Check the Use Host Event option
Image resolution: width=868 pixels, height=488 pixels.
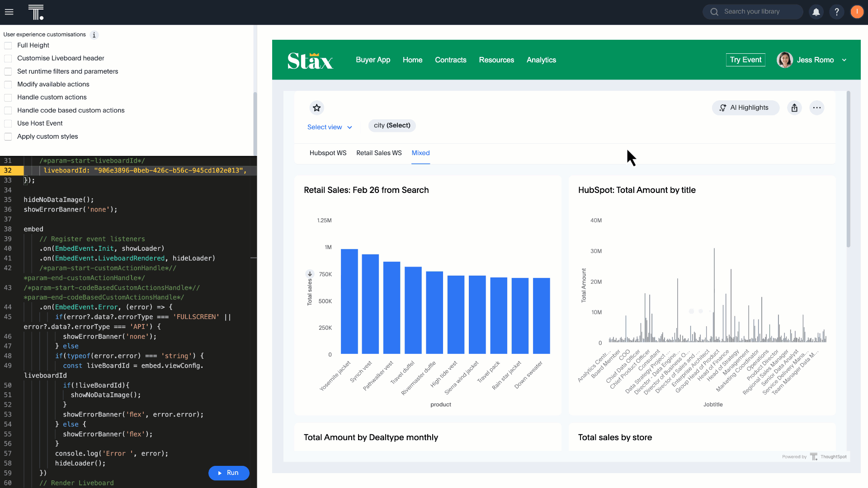[x=8, y=123]
